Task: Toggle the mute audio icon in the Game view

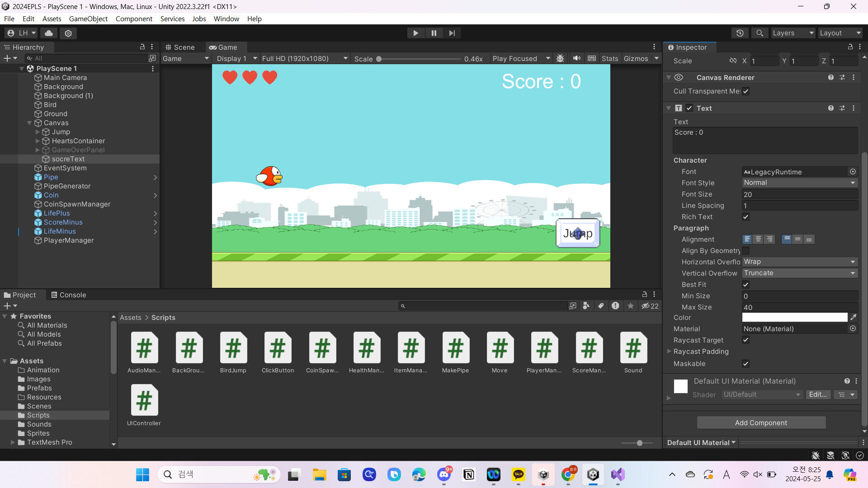Action: pyautogui.click(x=576, y=58)
